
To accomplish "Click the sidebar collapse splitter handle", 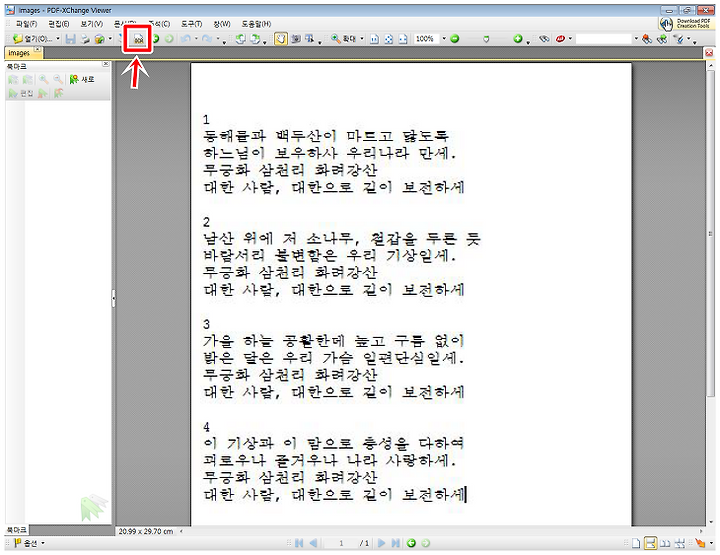I will 113,298.
